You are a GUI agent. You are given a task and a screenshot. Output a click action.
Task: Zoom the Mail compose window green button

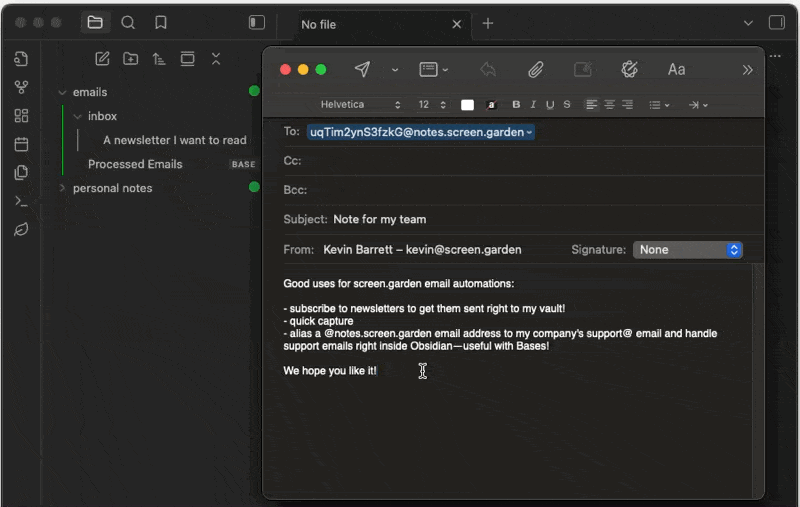point(321,69)
